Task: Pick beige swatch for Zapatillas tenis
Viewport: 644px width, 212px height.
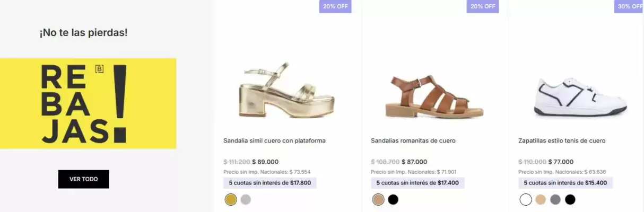Action: tap(541, 200)
